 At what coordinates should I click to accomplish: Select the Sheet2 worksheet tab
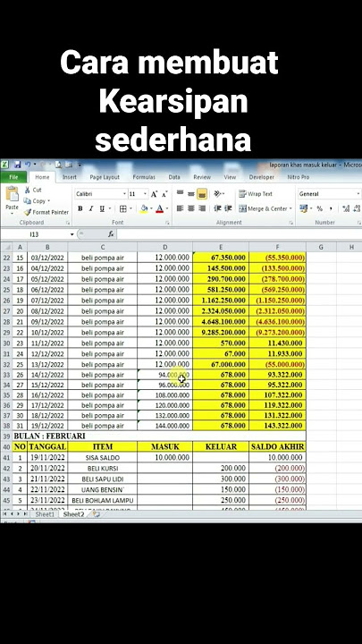74,514
